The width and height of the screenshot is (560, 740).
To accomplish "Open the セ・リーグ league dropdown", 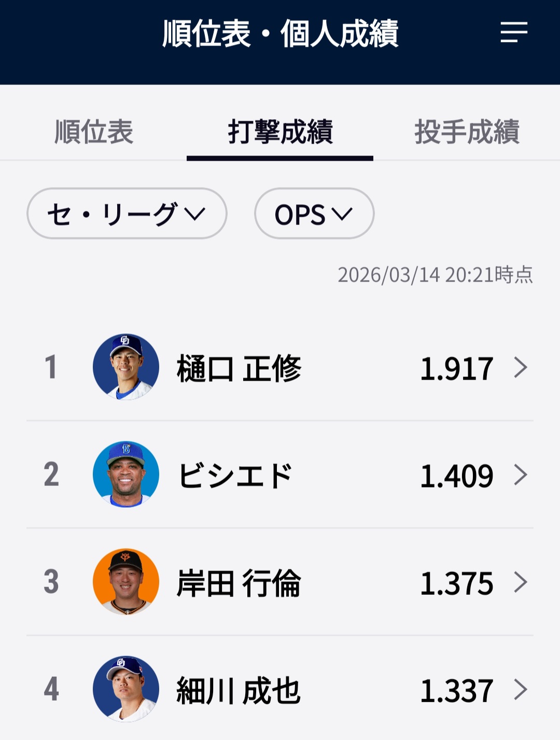I will pos(127,214).
